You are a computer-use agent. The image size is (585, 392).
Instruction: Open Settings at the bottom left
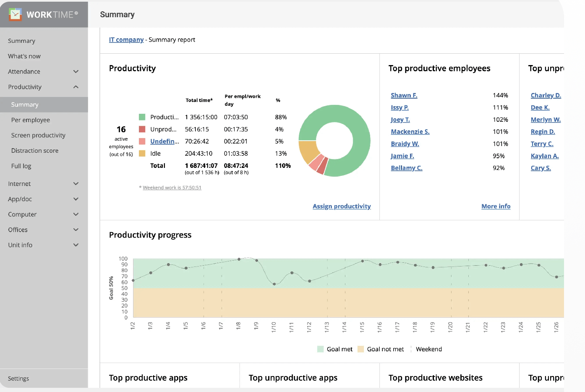(x=18, y=378)
